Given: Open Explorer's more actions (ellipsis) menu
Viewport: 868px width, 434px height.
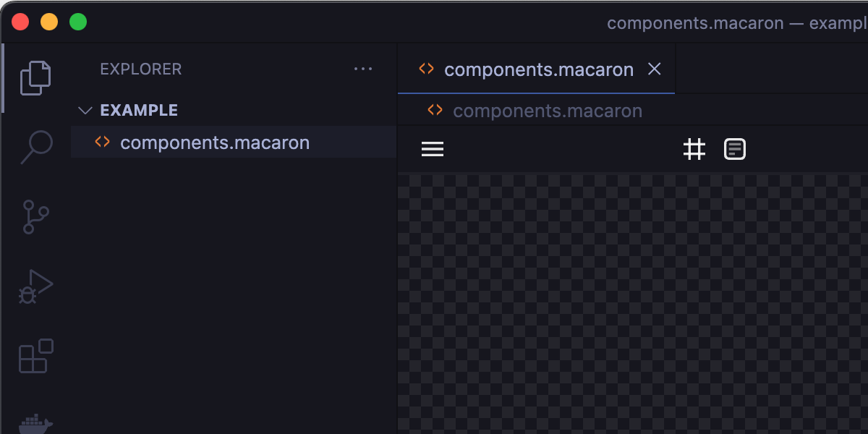Looking at the screenshot, I should (x=363, y=69).
